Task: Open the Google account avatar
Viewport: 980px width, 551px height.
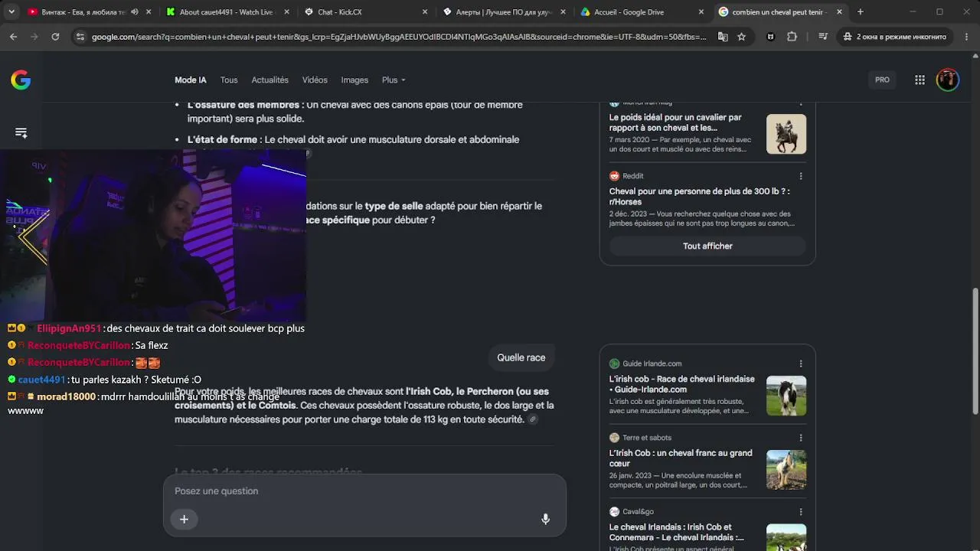Action: tap(948, 80)
